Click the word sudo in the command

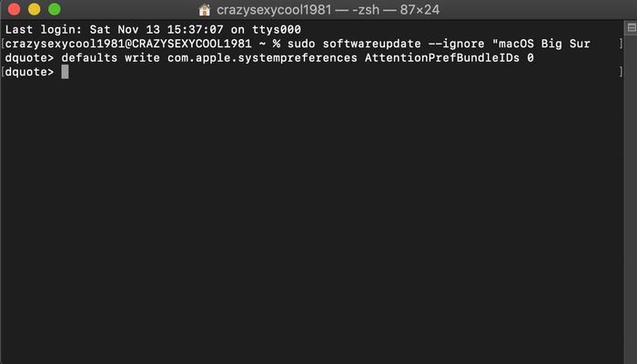[x=301, y=44]
